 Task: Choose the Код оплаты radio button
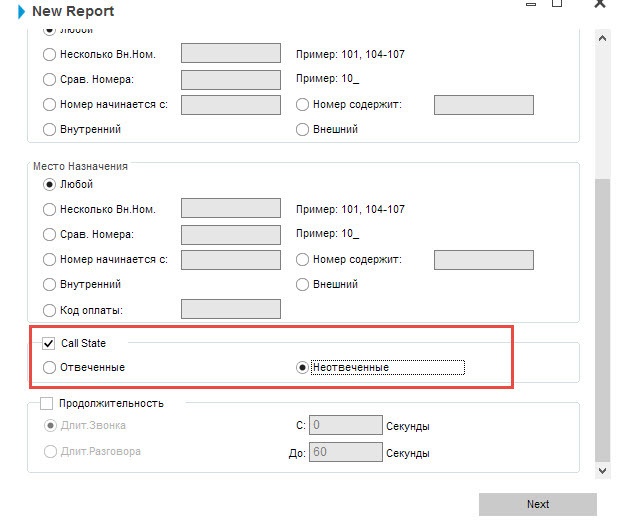pyautogui.click(x=50, y=310)
